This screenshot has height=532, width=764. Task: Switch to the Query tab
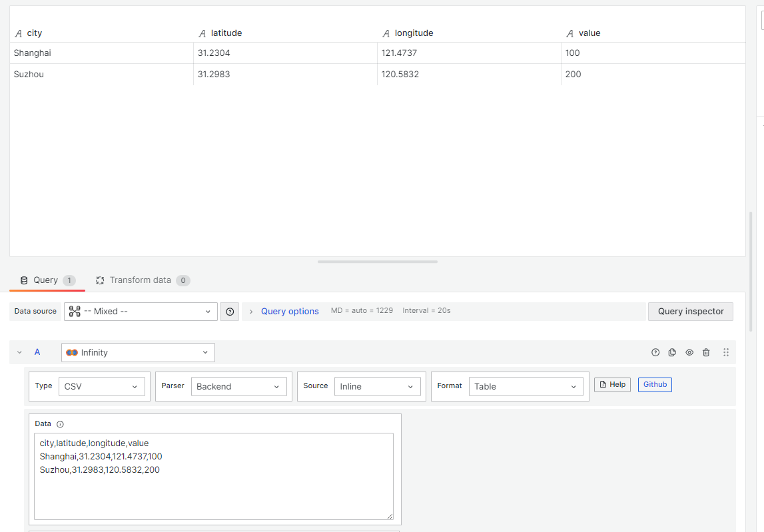pyautogui.click(x=47, y=280)
